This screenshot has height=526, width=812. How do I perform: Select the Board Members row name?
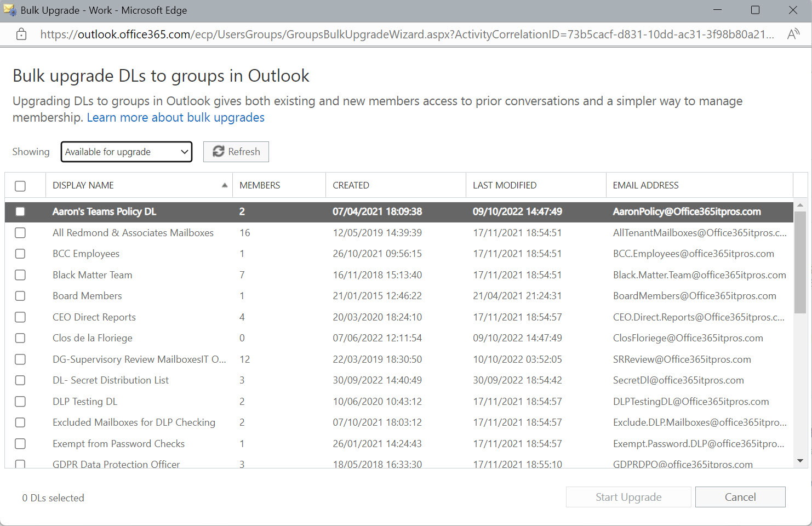pyautogui.click(x=87, y=296)
